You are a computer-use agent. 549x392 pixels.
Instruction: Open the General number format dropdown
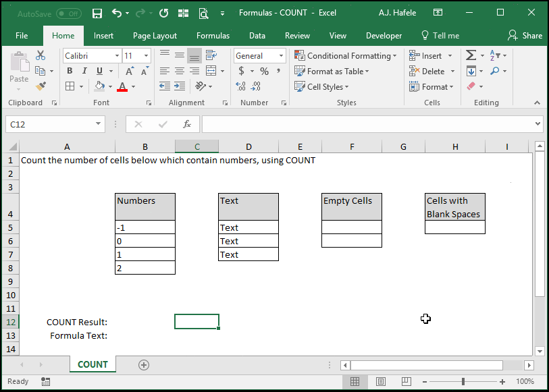click(x=281, y=56)
